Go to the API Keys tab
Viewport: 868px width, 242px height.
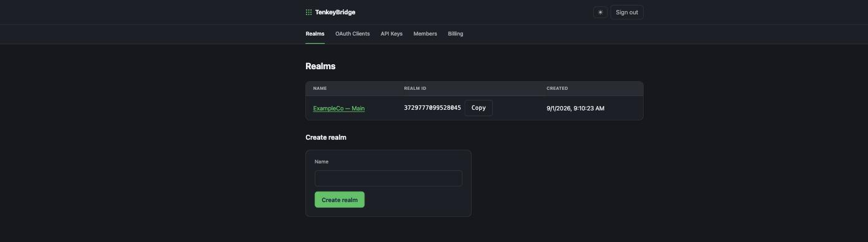coord(391,34)
